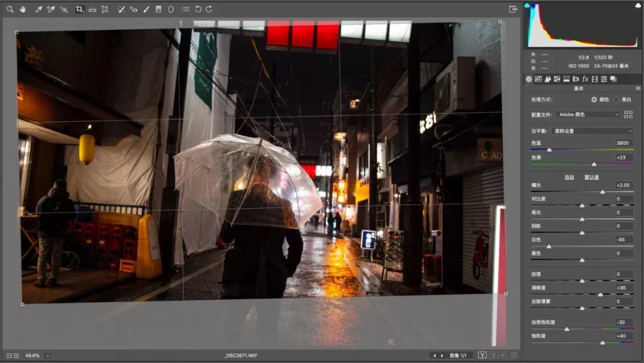Click the 色温 value field 3800
Viewport: 644px width, 363px height.
[624, 143]
